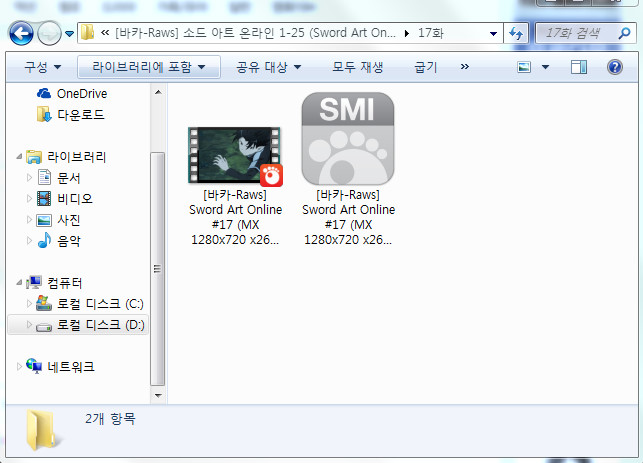This screenshot has height=463, width=643.
Task: Open the recent pages dropdown arrow
Action: click(x=70, y=34)
